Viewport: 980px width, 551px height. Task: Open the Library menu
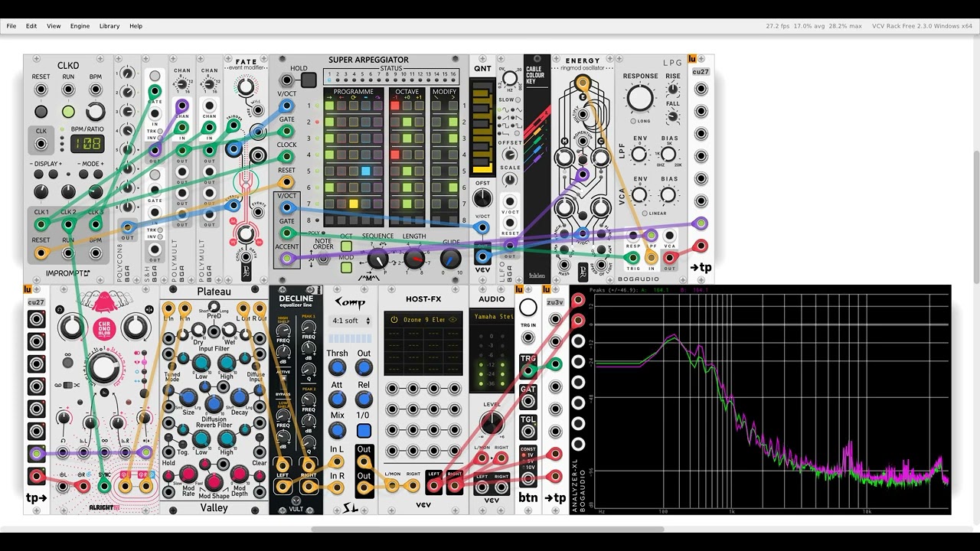pyautogui.click(x=109, y=26)
